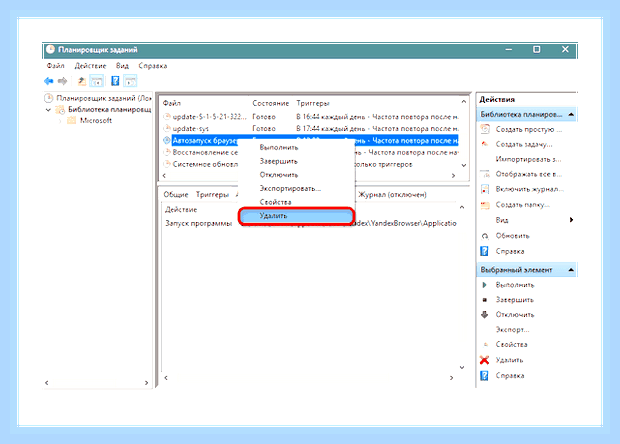Switch to Журнал (отключен) tab
The width and height of the screenshot is (620, 444).
coord(392,195)
